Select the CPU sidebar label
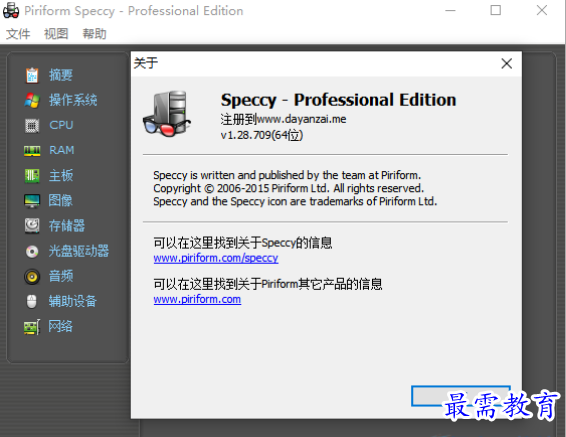The image size is (566, 437). tap(61, 125)
